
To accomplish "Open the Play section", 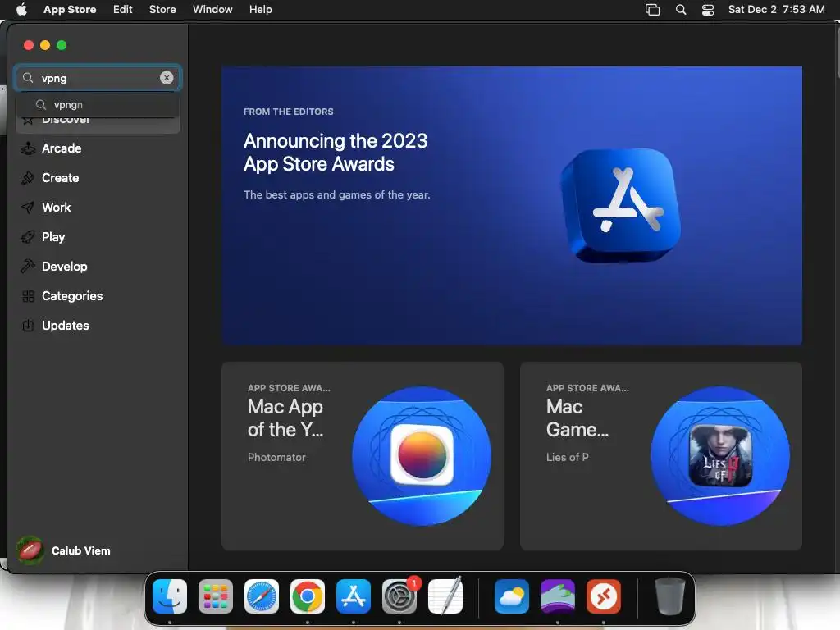I will point(98,237).
